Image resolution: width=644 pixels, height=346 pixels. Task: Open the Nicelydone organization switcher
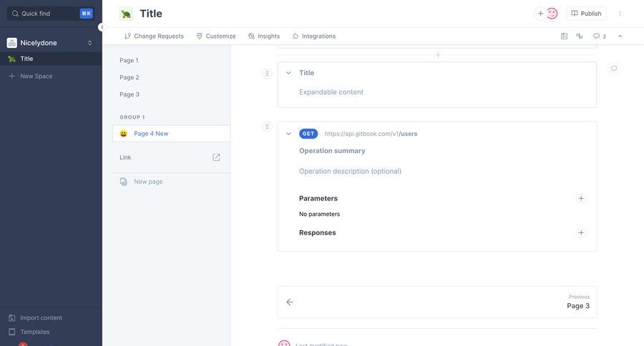pos(50,43)
